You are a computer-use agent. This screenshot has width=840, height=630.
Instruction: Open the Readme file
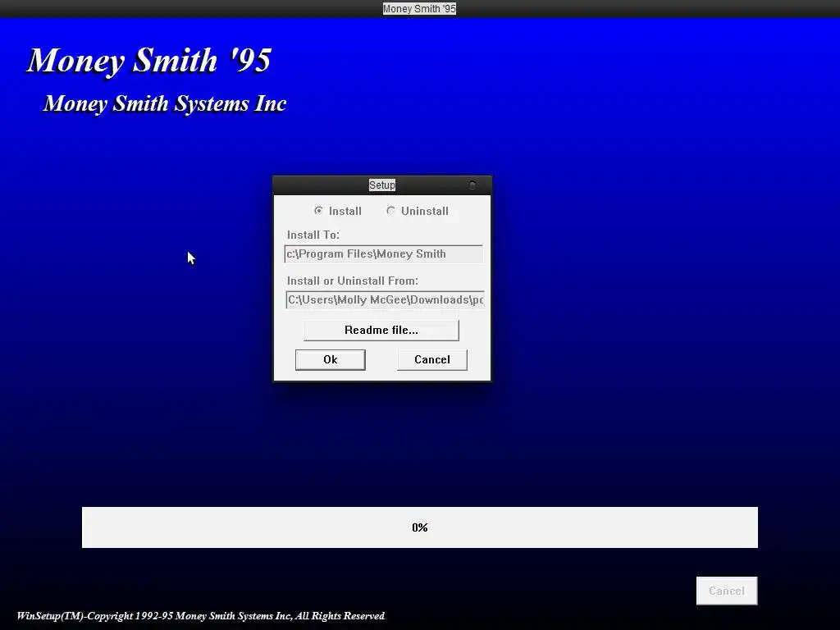click(381, 330)
